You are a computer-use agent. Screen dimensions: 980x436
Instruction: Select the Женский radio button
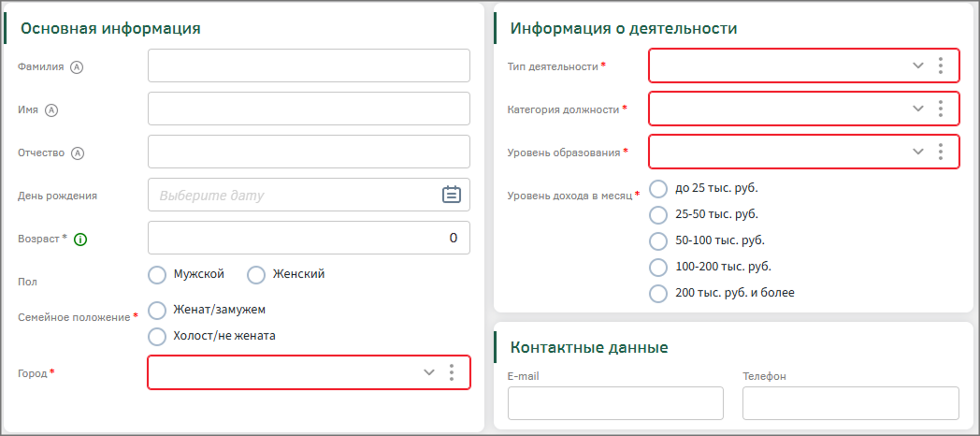click(256, 275)
